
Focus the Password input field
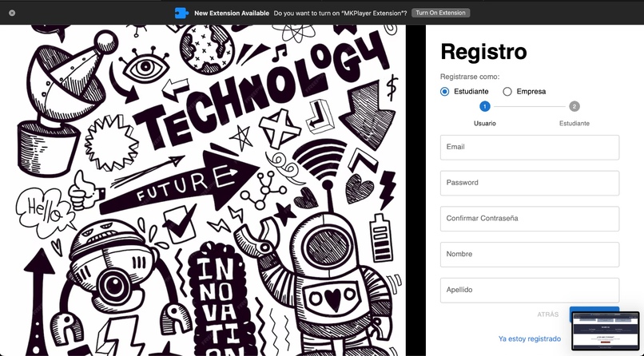click(x=530, y=183)
